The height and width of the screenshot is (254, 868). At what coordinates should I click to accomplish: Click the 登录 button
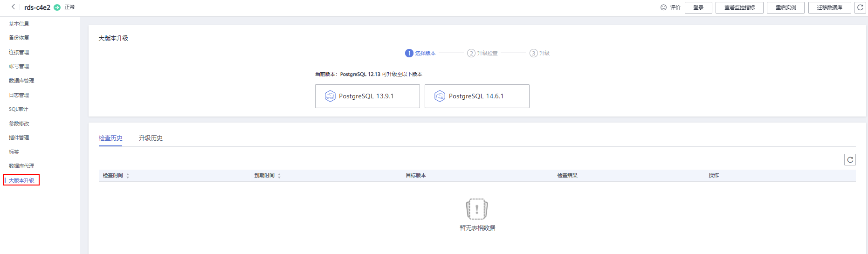[698, 7]
